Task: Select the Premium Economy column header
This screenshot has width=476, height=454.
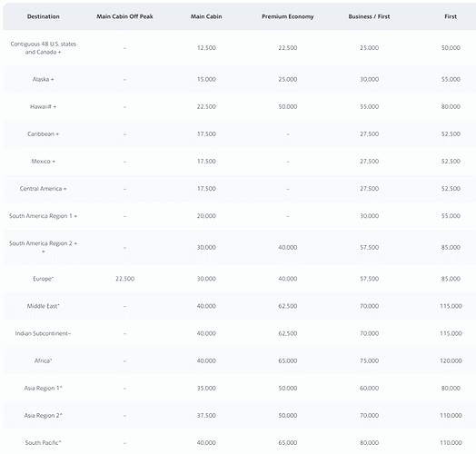Action: tap(287, 16)
